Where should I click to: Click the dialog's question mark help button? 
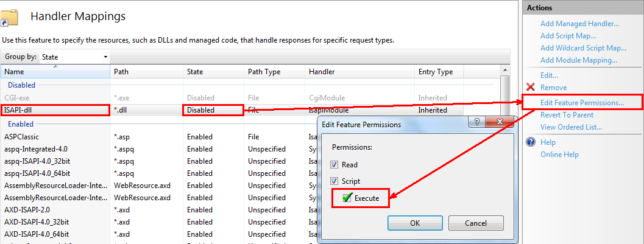[475, 124]
